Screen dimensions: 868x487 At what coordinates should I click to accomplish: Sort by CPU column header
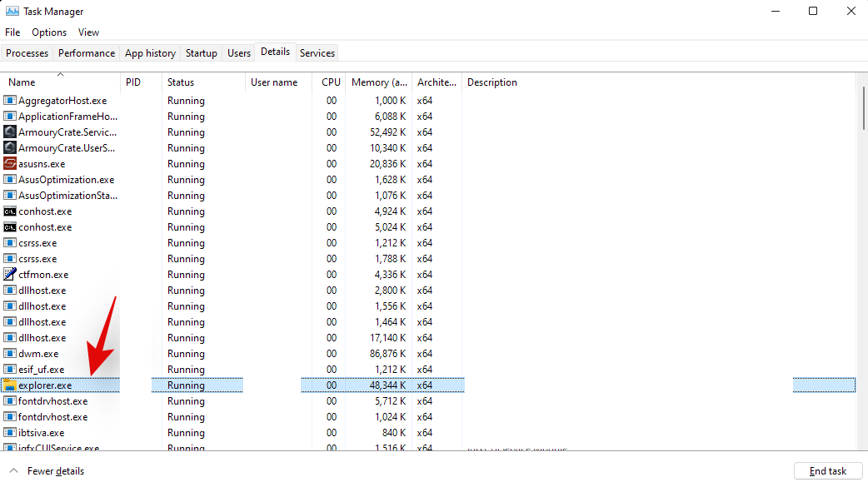click(x=331, y=82)
